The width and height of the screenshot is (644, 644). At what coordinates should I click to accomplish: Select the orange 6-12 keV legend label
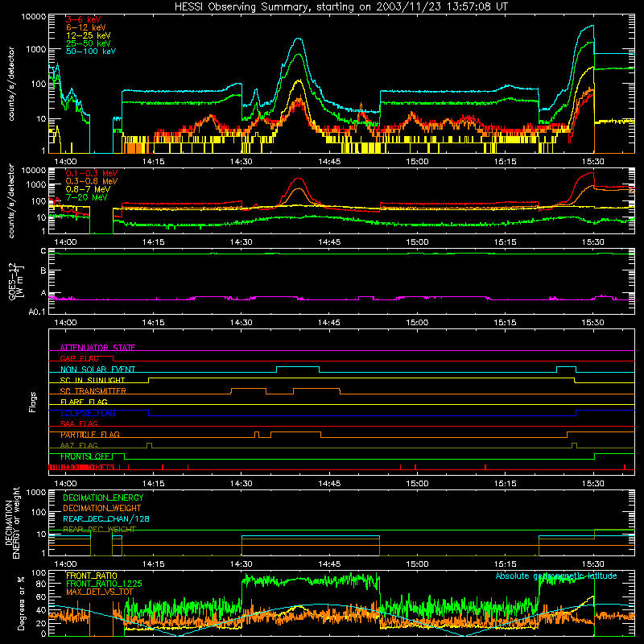(85, 27)
